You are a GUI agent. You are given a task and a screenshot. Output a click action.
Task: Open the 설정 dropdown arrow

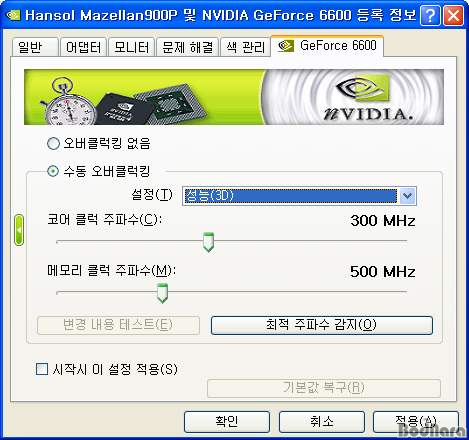407,196
